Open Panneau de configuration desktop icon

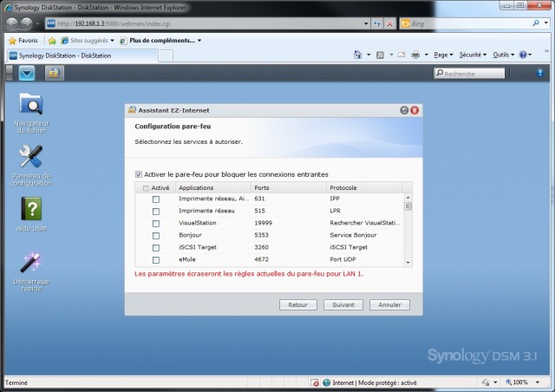tap(31, 165)
